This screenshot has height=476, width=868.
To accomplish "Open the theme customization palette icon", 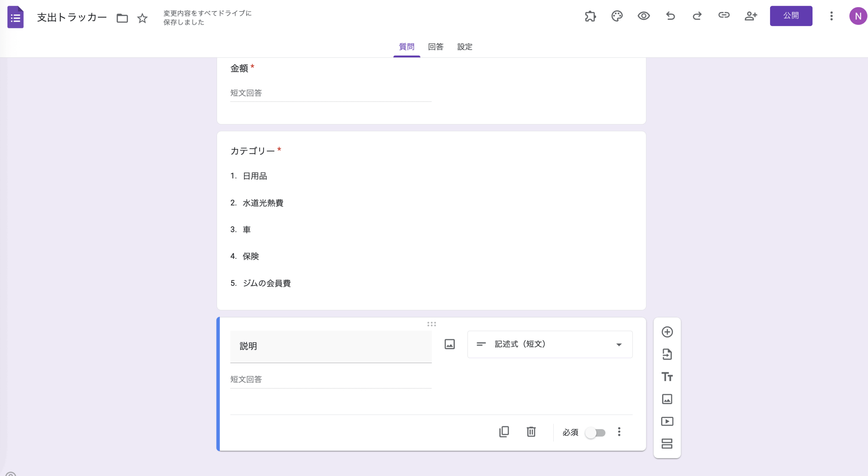I will [x=617, y=16].
